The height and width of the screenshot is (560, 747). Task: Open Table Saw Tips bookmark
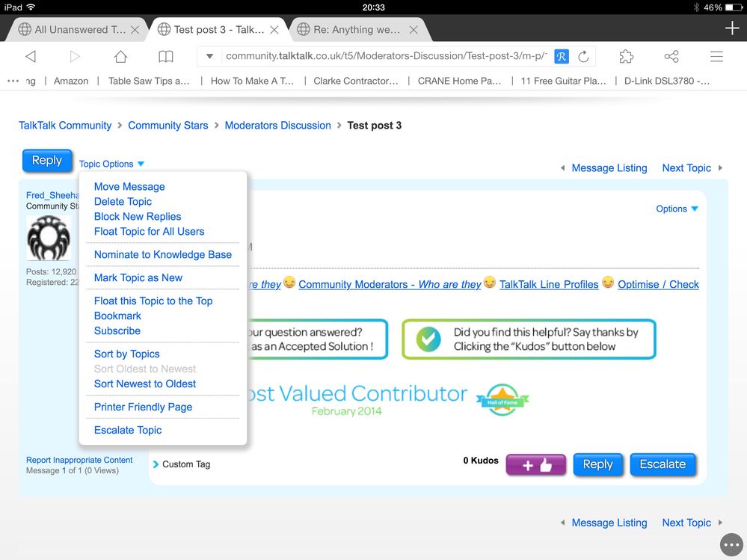pos(149,81)
